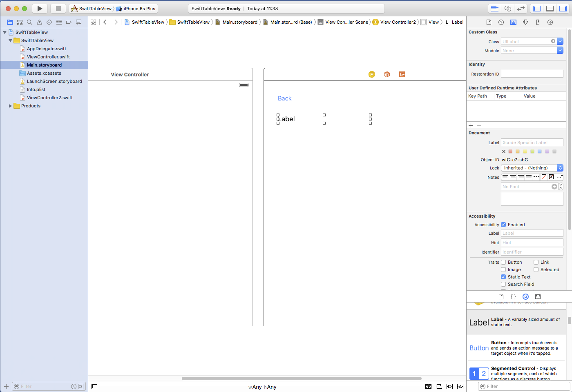Open the Custom Class dropdown arrow
Screen dimensions: 572x392
(560, 41)
